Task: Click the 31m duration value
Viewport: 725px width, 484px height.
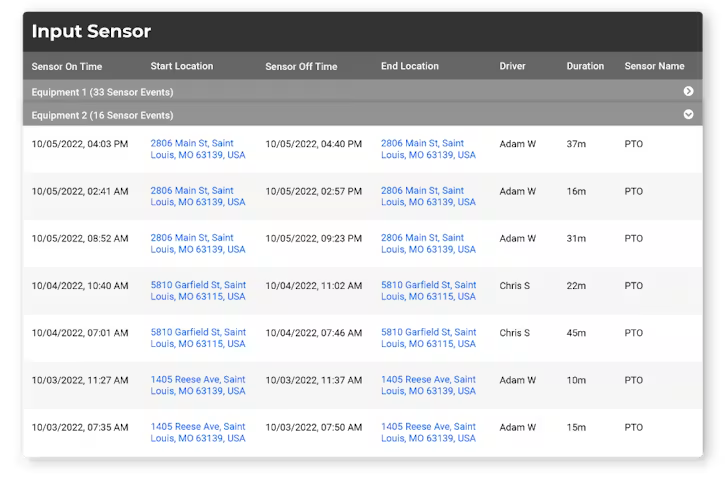Action: (576, 238)
